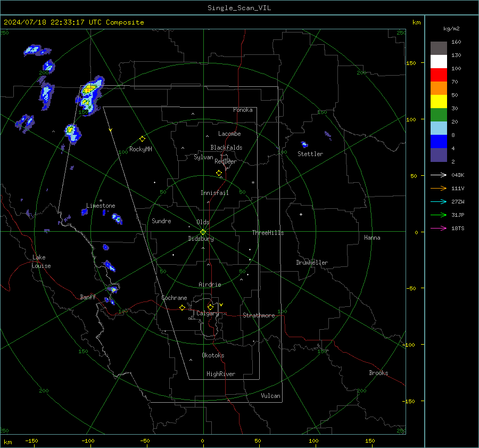Viewport: 479px width, 448px height.
Task: Click the RockyMH label
Action: (141, 149)
